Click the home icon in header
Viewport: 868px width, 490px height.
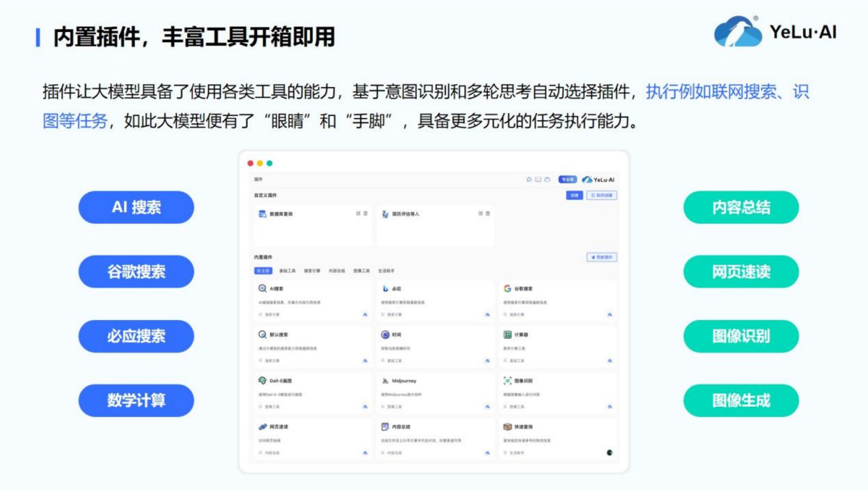(x=529, y=180)
